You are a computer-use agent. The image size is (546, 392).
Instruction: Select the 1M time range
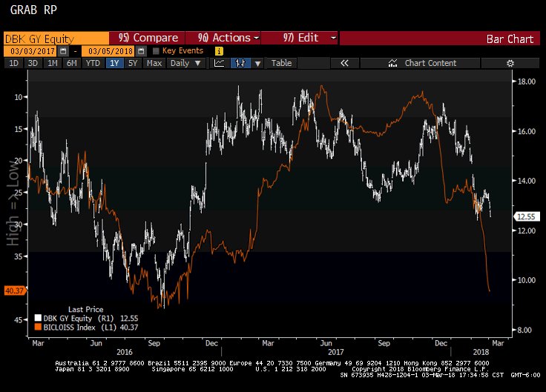(52, 63)
